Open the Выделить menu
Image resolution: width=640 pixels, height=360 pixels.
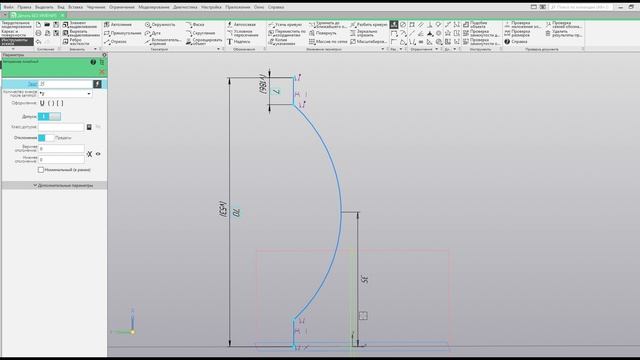tap(44, 7)
